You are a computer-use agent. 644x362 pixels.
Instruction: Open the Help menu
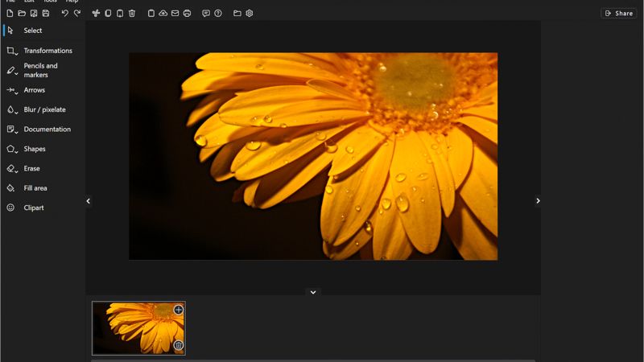[72, 2]
